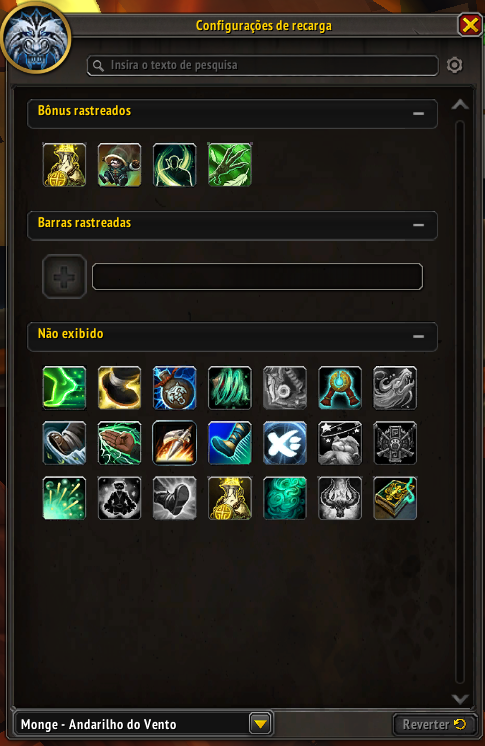Collapse the Bônus rastreados section
The width and height of the screenshot is (485, 746).
pyautogui.click(x=418, y=114)
